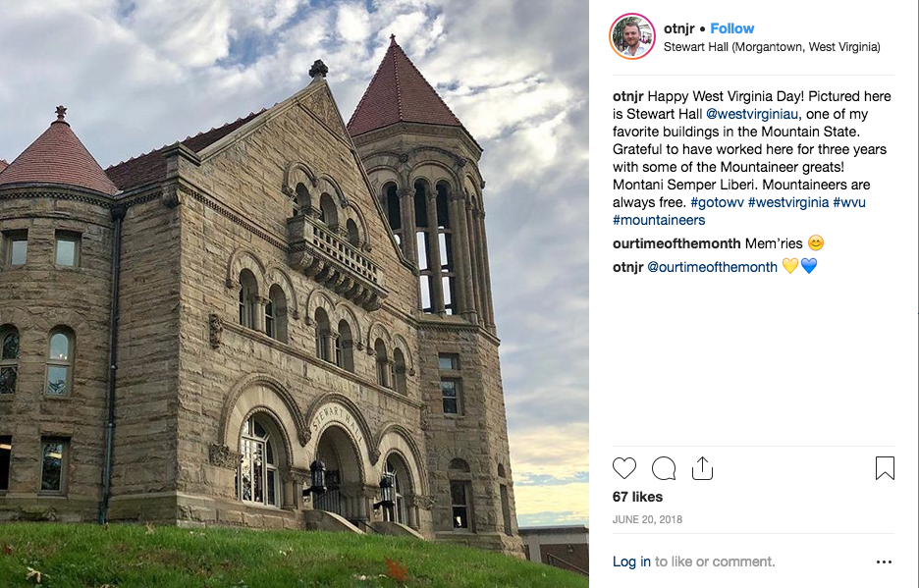The height and width of the screenshot is (588, 919).
Task: View ourtimeofthemonth commenter profile
Action: pyautogui.click(x=676, y=243)
